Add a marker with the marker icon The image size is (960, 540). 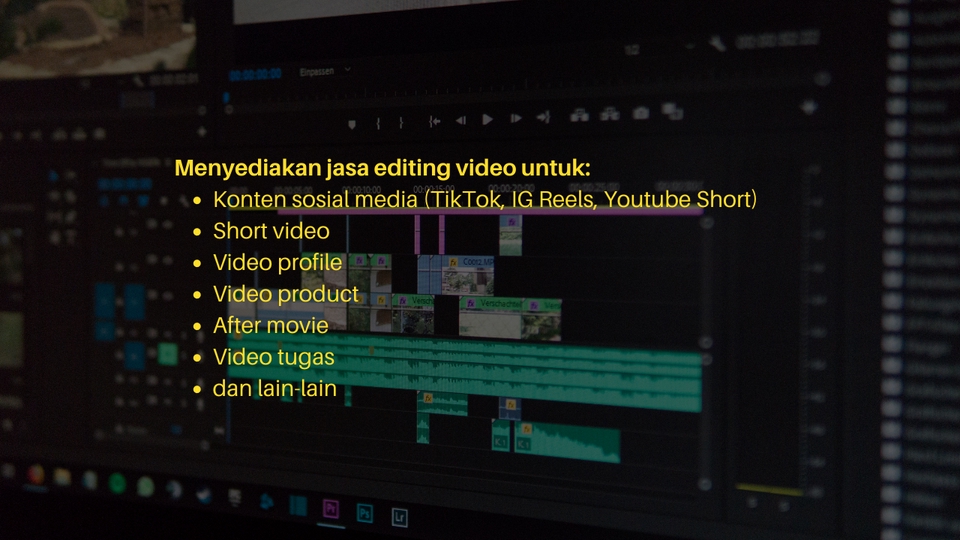(x=352, y=124)
